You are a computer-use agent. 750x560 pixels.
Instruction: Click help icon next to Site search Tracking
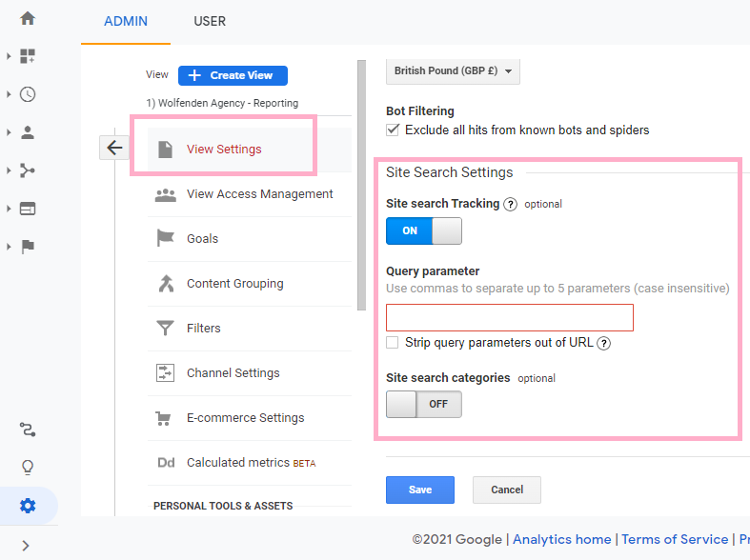[x=511, y=205]
